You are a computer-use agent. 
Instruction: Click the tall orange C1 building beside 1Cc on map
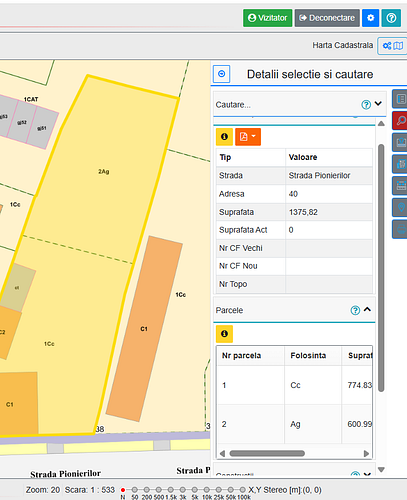tap(144, 329)
